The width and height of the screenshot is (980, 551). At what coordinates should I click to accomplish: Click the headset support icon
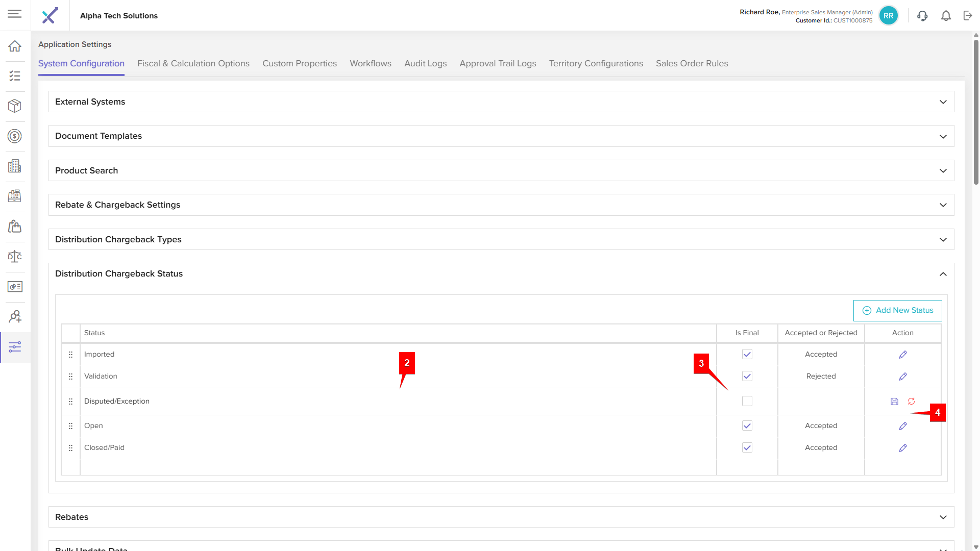(x=922, y=16)
